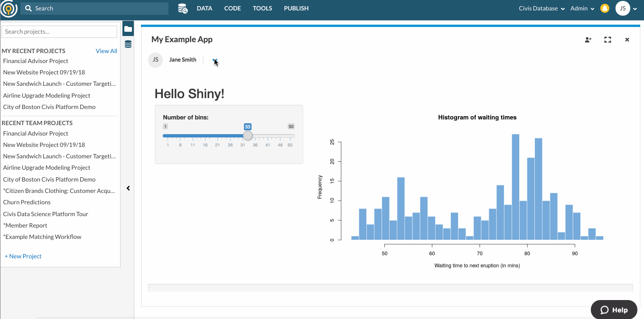This screenshot has width=644, height=319.
Task: Expand My Example App to fullscreen
Action: click(607, 40)
